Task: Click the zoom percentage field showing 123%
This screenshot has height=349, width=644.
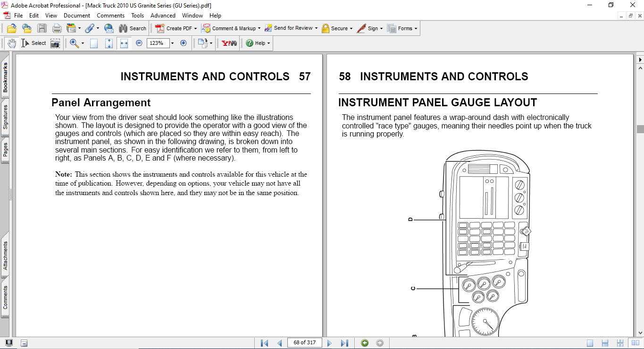Action: pyautogui.click(x=158, y=43)
